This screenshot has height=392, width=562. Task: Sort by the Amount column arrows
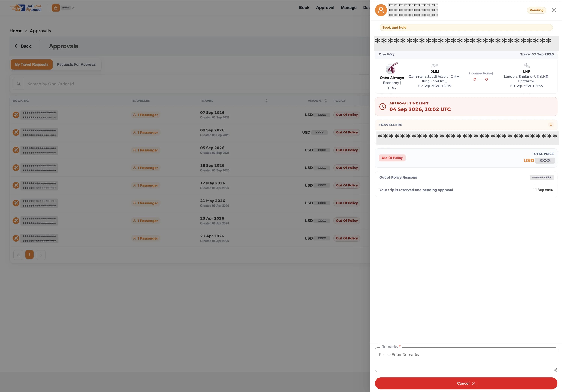click(325, 101)
